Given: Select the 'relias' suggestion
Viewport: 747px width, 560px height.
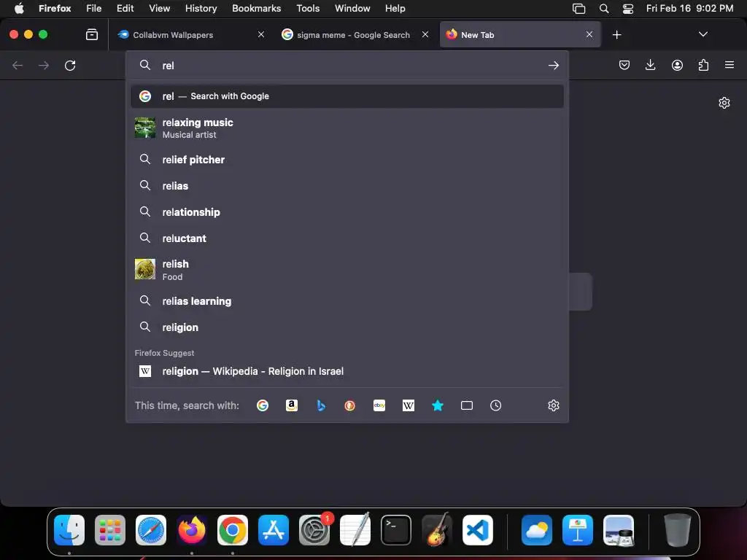Looking at the screenshot, I should click(x=347, y=186).
